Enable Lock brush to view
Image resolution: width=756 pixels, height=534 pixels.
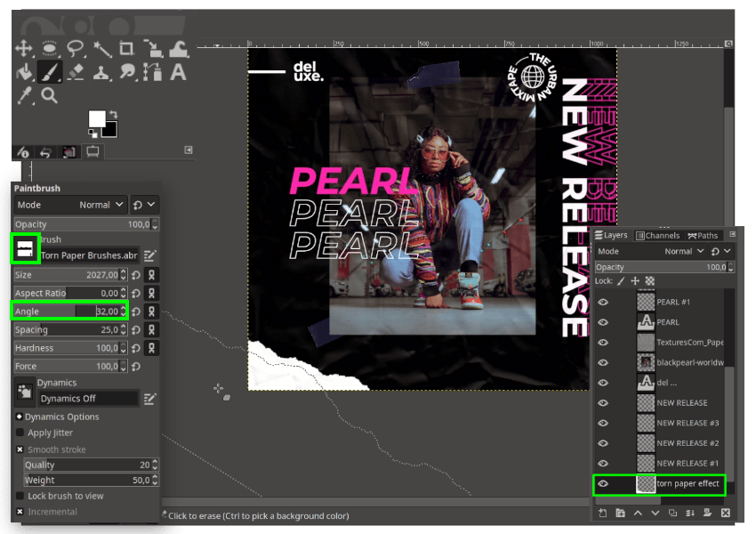tap(20, 496)
